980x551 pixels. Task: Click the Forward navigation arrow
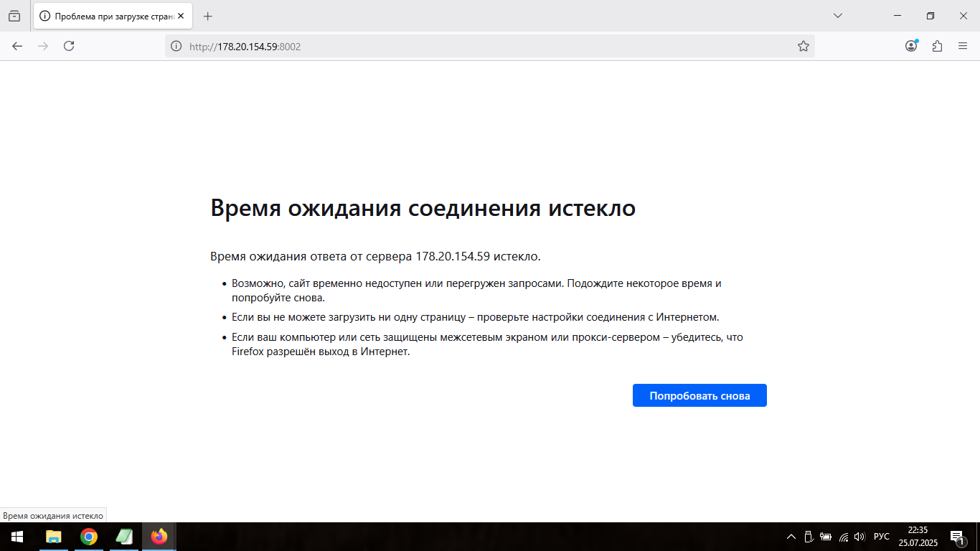coord(43,45)
